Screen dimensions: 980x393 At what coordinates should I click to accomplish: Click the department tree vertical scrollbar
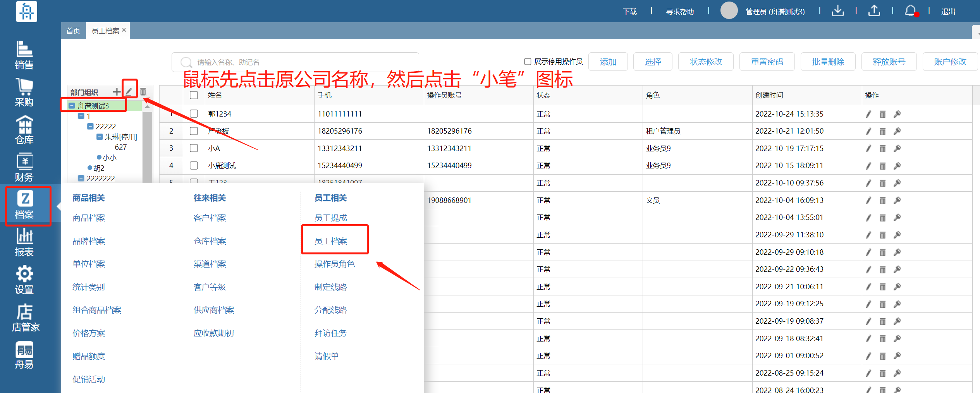(x=147, y=147)
